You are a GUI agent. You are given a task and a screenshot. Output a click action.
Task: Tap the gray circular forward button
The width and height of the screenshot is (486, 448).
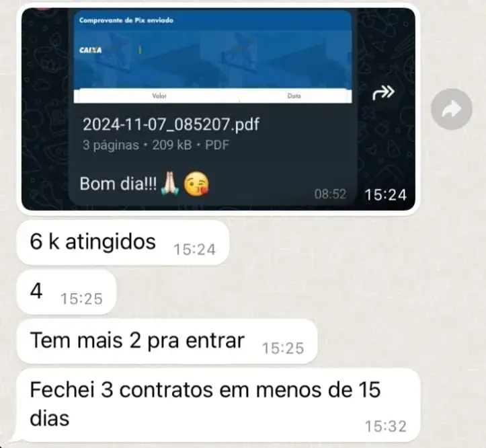pyautogui.click(x=452, y=109)
